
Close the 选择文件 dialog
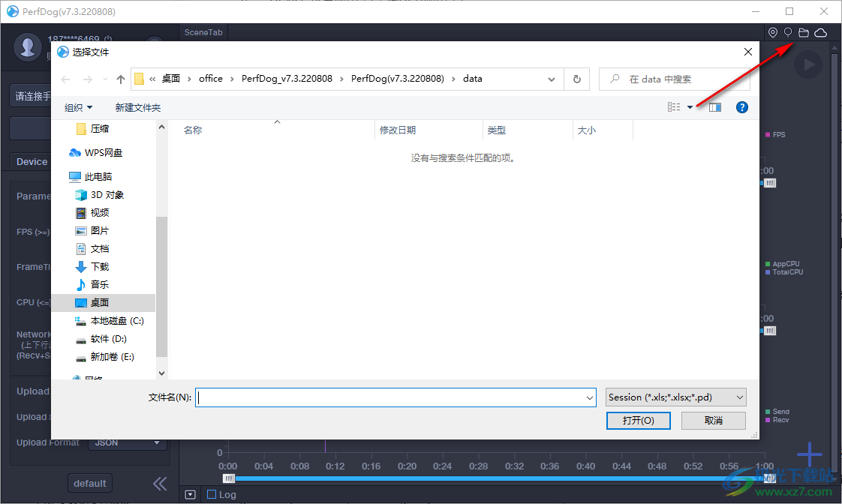coord(748,52)
